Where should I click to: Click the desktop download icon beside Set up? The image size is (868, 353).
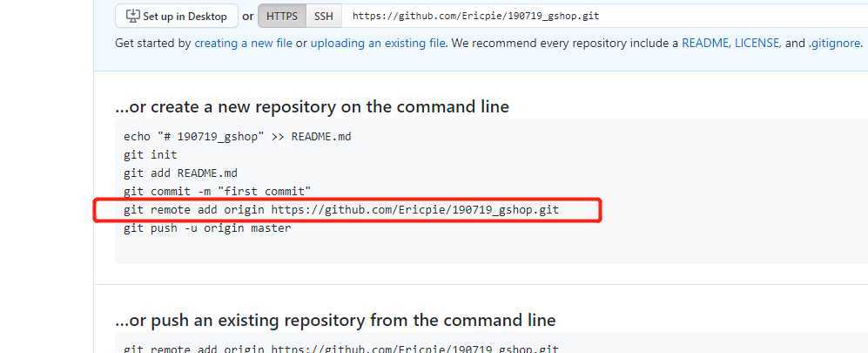tap(133, 16)
